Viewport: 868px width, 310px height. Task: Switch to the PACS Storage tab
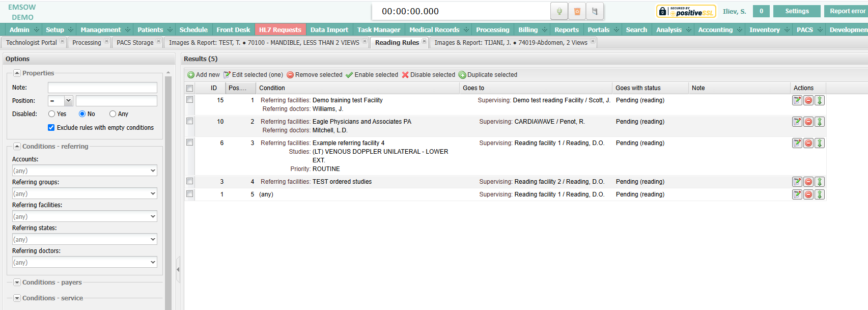pos(135,43)
